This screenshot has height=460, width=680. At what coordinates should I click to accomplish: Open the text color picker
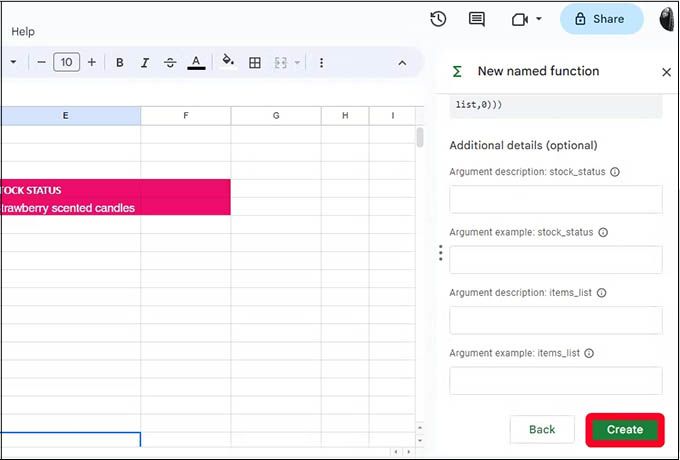[x=196, y=63]
